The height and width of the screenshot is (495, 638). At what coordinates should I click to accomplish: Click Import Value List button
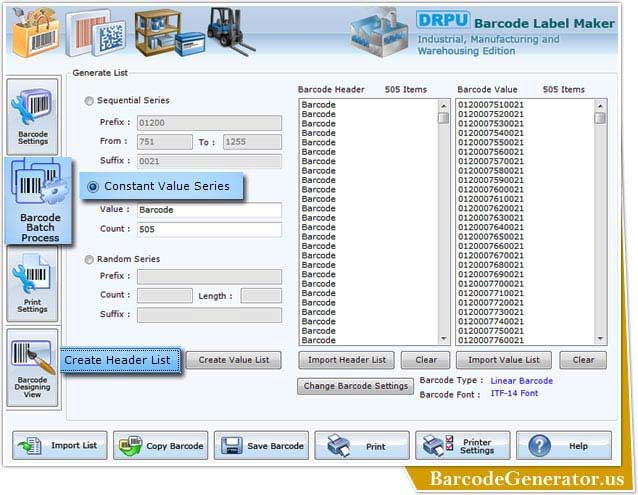(x=504, y=360)
